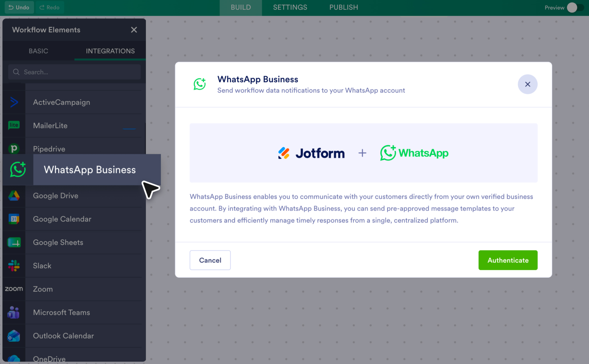Close the WhatsApp Business dialog
This screenshot has height=364, width=589.
(x=527, y=84)
